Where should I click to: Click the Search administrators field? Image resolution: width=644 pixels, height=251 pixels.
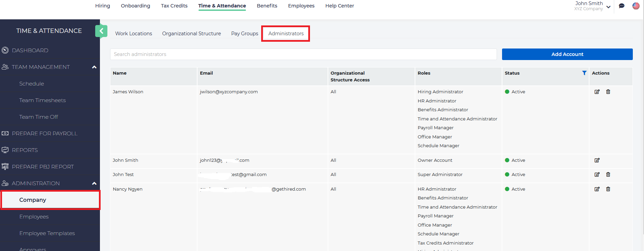(x=303, y=54)
